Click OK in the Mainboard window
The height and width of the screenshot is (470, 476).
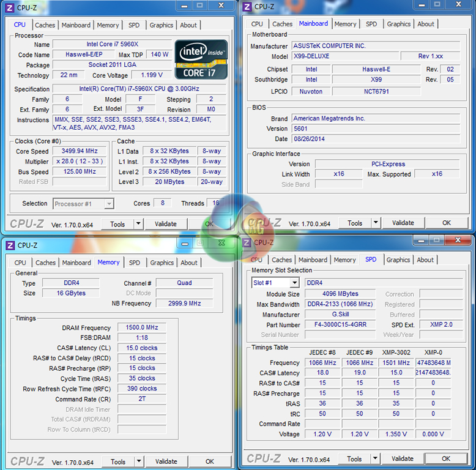click(x=446, y=223)
